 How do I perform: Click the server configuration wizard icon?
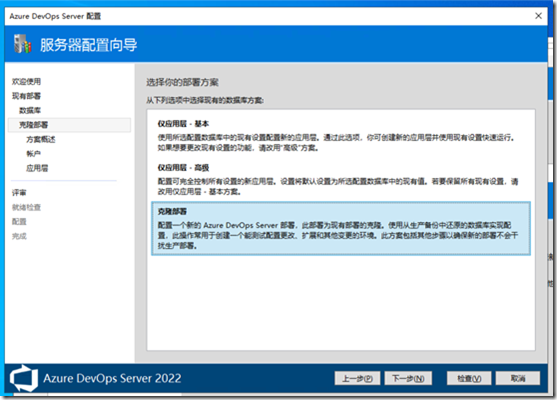pos(23,44)
